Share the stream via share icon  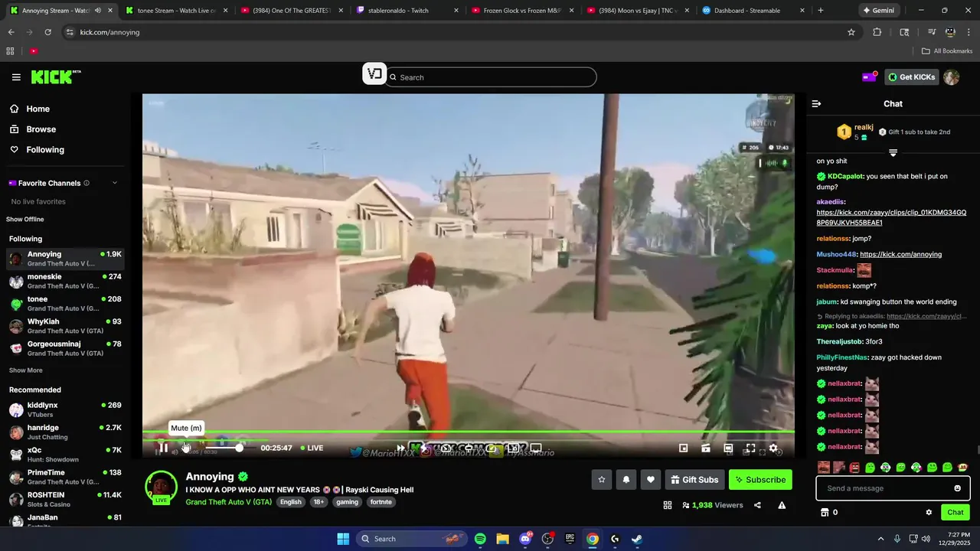757,505
